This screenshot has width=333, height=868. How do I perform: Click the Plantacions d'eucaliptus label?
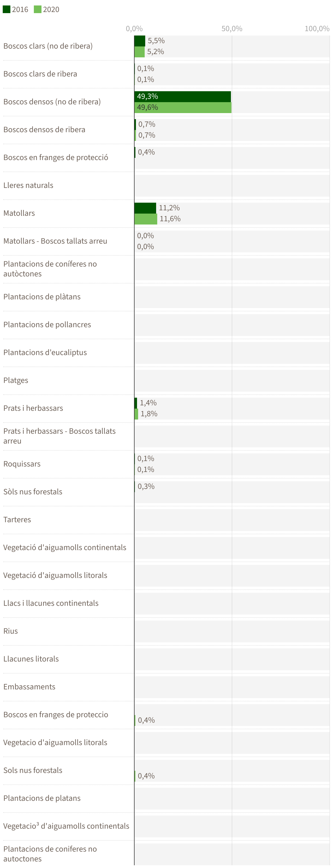point(45,352)
